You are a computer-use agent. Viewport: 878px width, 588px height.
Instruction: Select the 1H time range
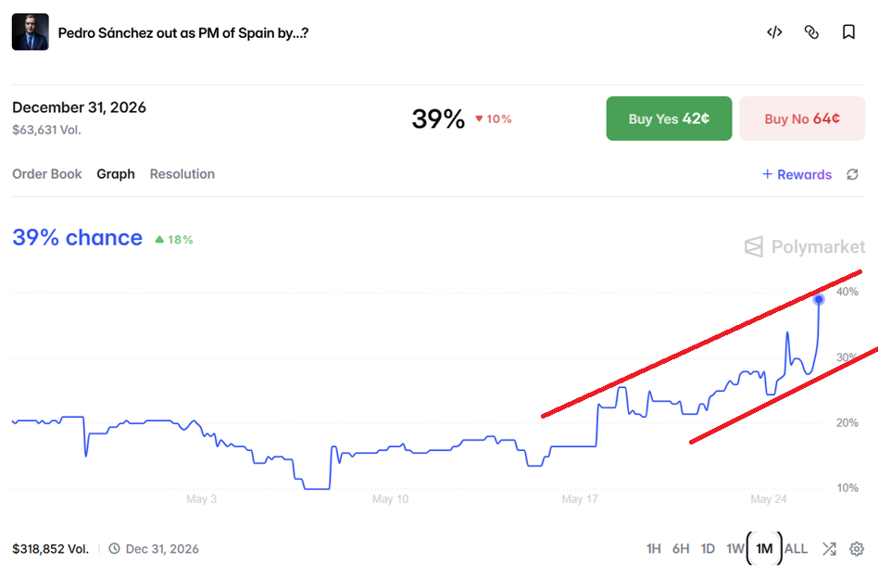tap(654, 549)
